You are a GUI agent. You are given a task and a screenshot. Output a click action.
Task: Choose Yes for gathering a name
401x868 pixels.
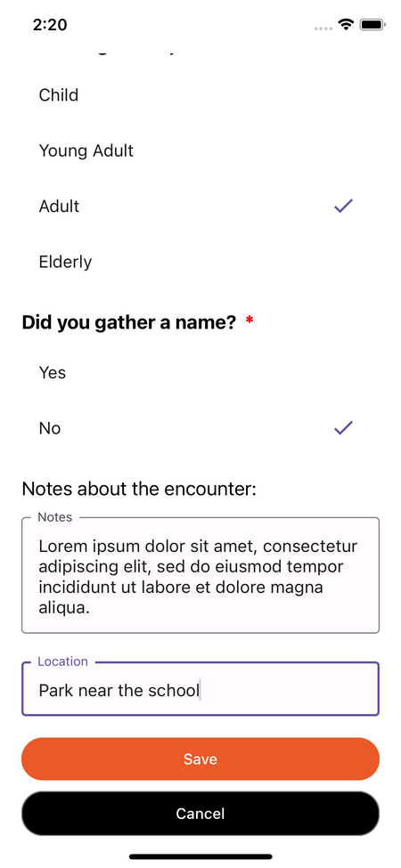coord(200,372)
